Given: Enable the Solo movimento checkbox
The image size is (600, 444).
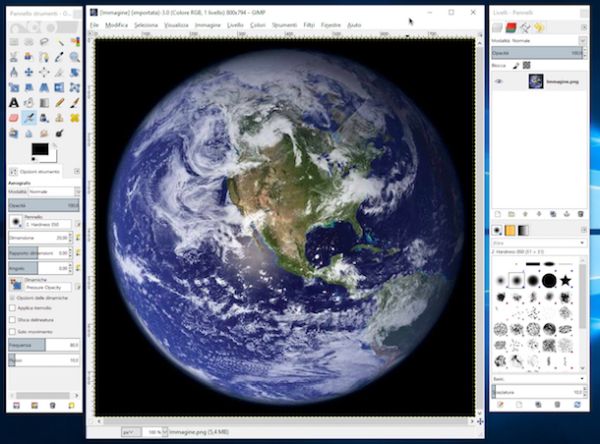Looking at the screenshot, I should (11, 330).
